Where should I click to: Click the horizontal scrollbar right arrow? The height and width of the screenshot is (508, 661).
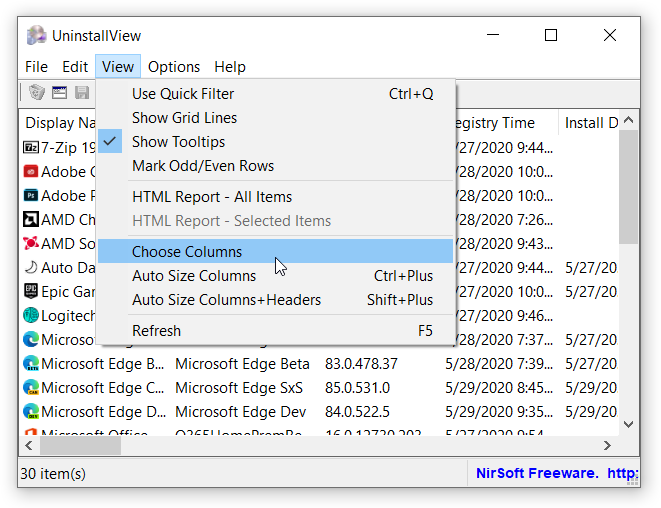coord(607,445)
